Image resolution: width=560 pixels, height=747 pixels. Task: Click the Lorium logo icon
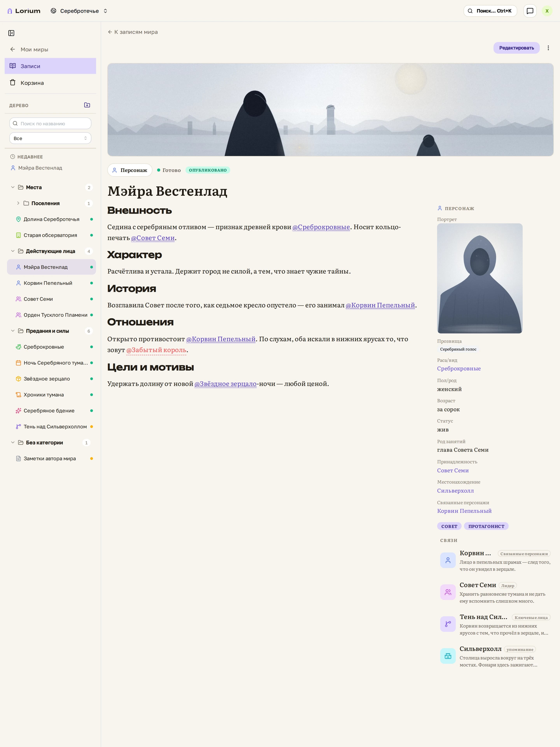click(10, 11)
